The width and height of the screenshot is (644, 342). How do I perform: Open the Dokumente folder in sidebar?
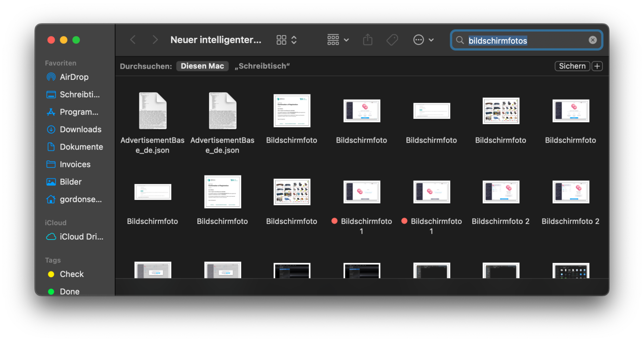click(82, 147)
